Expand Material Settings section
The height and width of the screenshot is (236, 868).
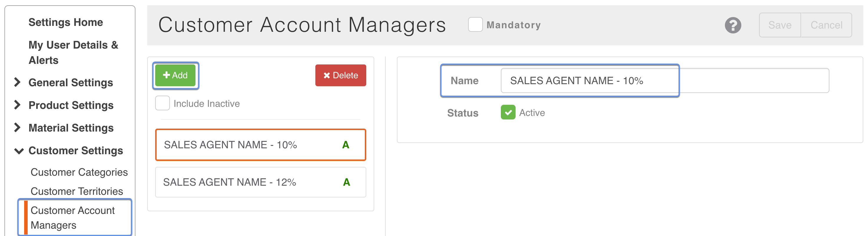tap(71, 128)
